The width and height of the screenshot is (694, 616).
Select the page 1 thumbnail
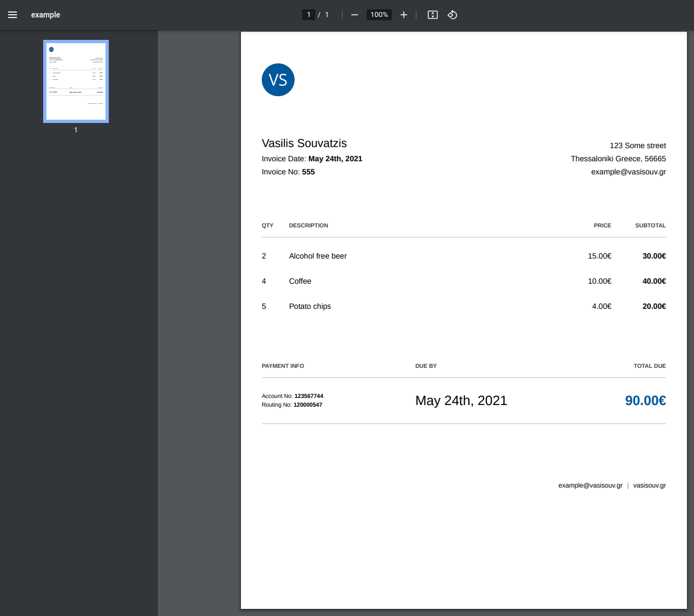tap(76, 81)
